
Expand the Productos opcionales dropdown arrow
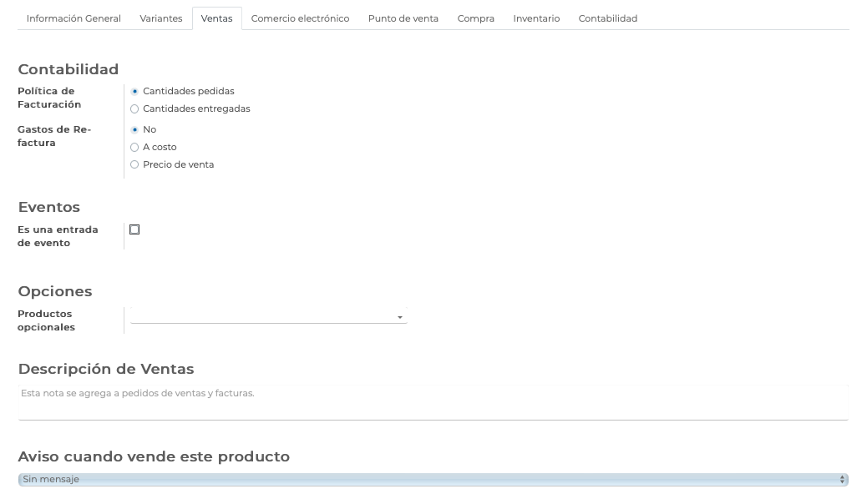[400, 317]
